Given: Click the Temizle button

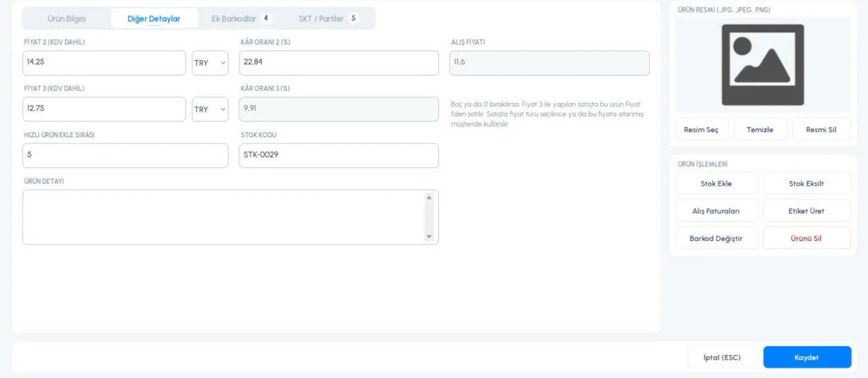Looking at the screenshot, I should 760,130.
